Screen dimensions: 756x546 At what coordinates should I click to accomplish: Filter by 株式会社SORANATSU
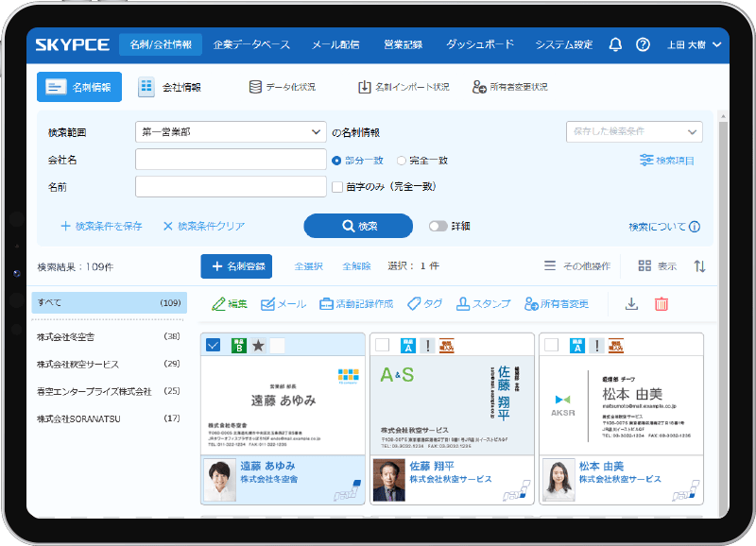pyautogui.click(x=109, y=418)
